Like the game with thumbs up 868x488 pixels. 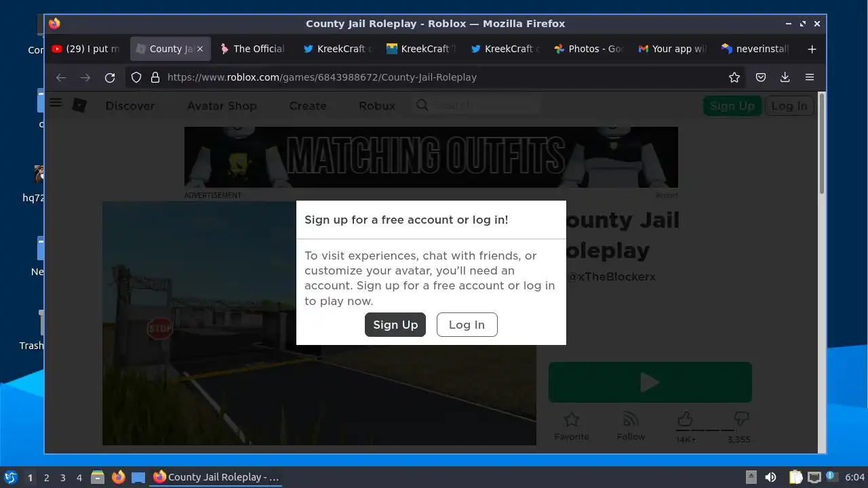(686, 420)
